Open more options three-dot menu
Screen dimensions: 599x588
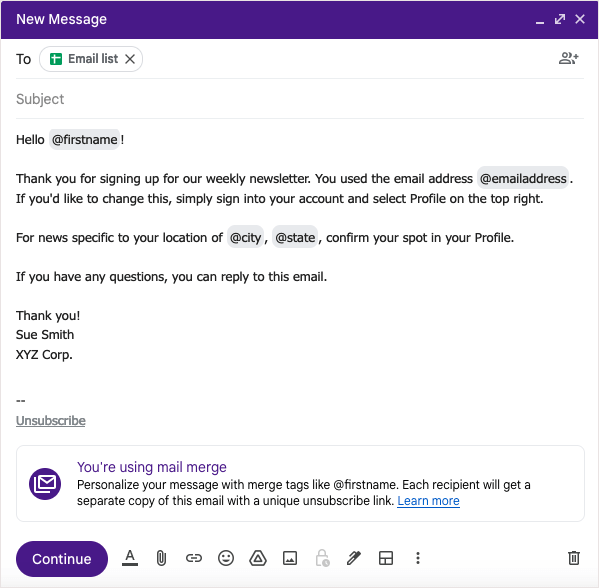pyautogui.click(x=418, y=558)
